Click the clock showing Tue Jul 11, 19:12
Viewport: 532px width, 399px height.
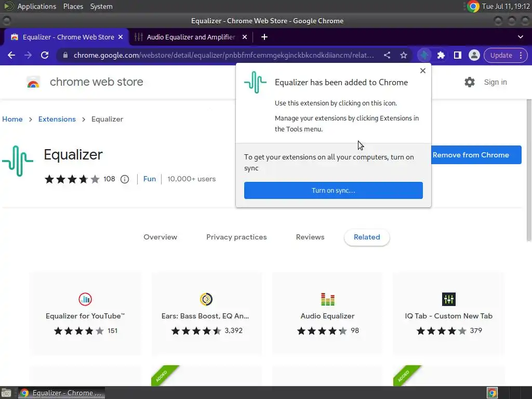point(506,6)
